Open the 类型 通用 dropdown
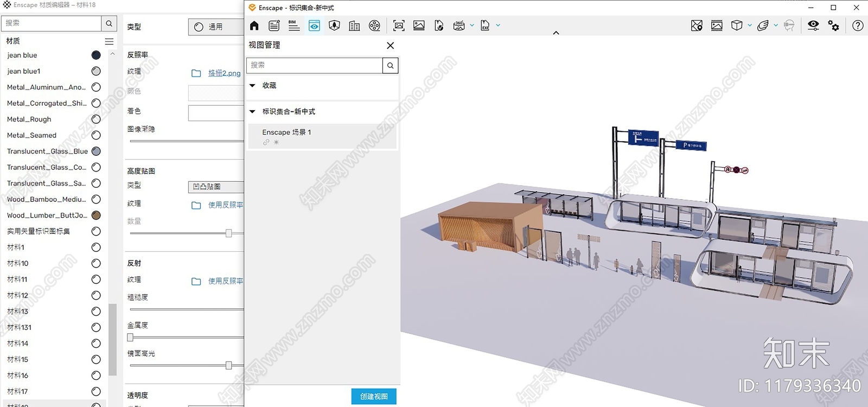This screenshot has width=868, height=407. tap(216, 27)
